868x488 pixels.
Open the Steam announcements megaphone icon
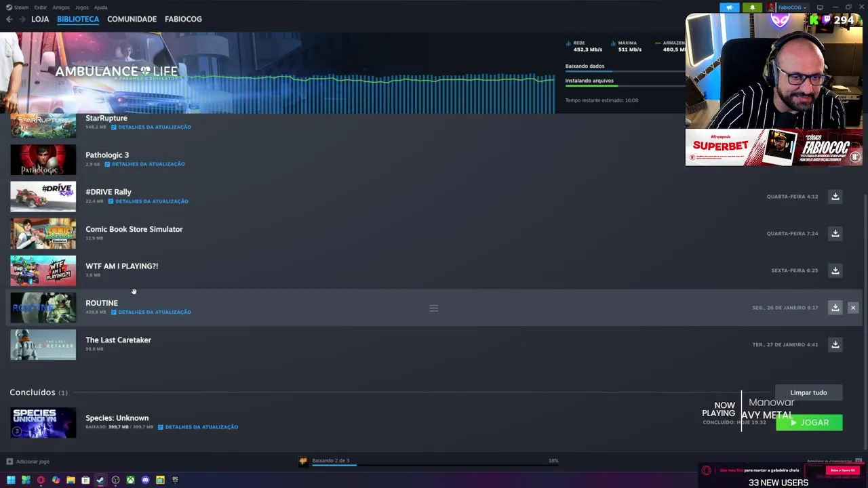[x=730, y=7]
